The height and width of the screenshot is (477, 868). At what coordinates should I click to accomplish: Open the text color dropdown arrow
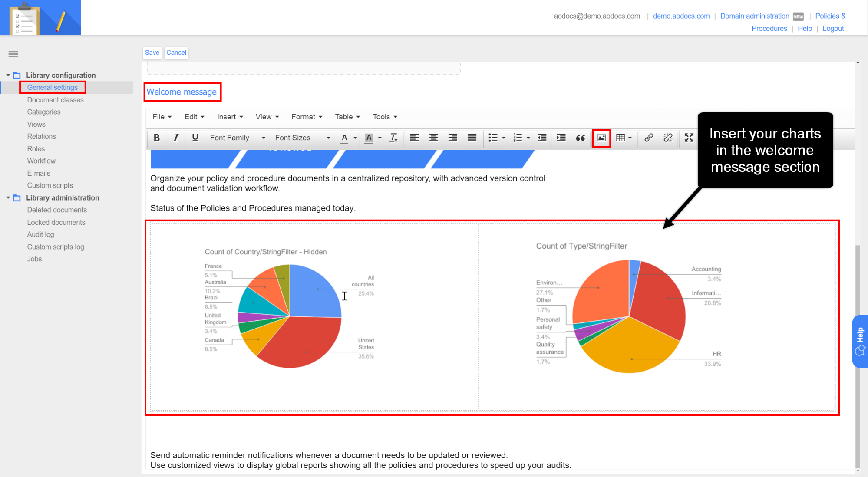(x=355, y=138)
